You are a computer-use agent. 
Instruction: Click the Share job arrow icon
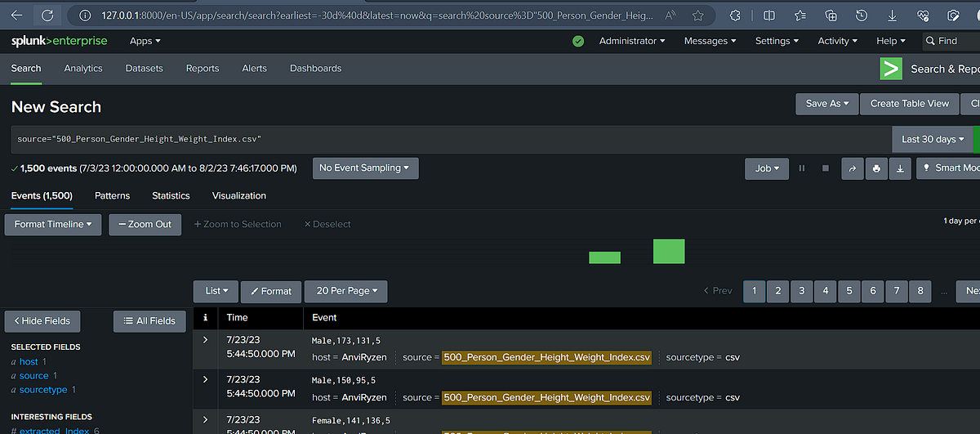coord(852,168)
